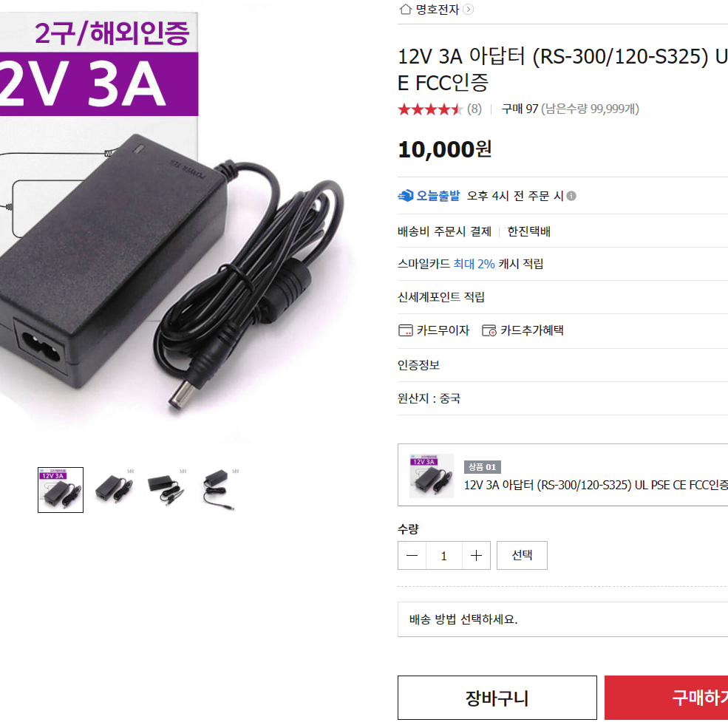The width and height of the screenshot is (728, 728).
Task: Click the 선택 button next to quantity
Action: tap(522, 555)
